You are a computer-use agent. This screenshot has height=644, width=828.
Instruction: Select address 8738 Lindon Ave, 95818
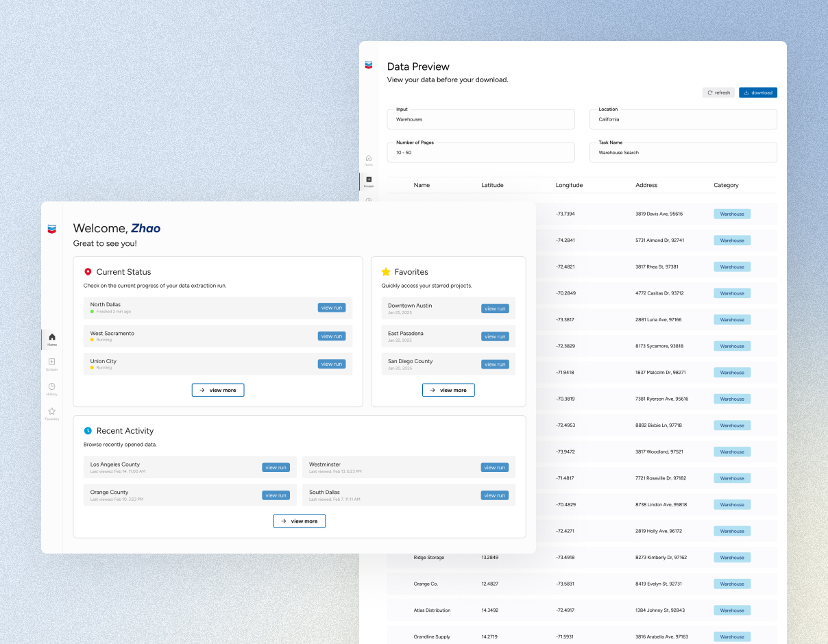point(661,504)
